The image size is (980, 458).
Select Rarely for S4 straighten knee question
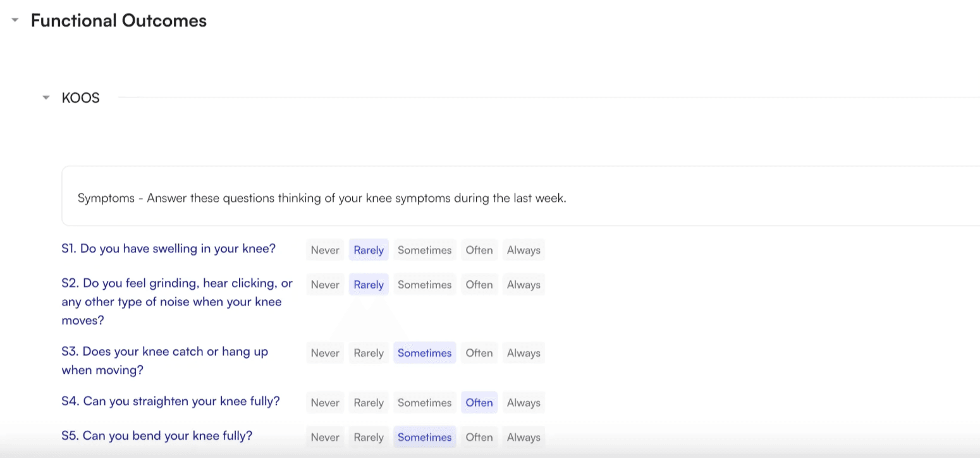pos(369,402)
